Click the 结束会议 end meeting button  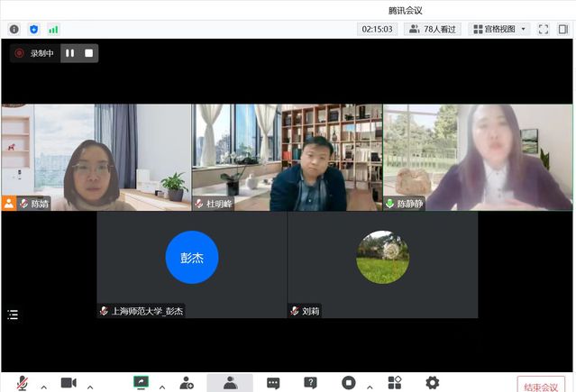(x=541, y=386)
